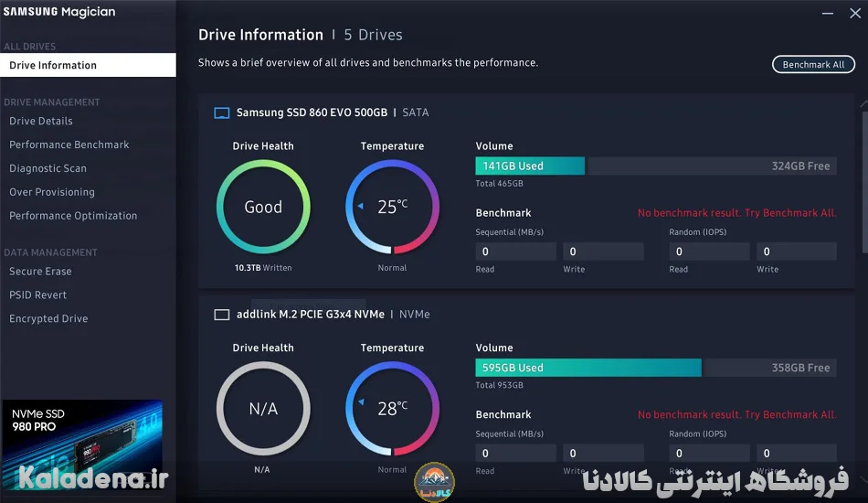The image size is (868, 503).
Task: Click the addlink Sequential Read value field
Action: coord(516,453)
